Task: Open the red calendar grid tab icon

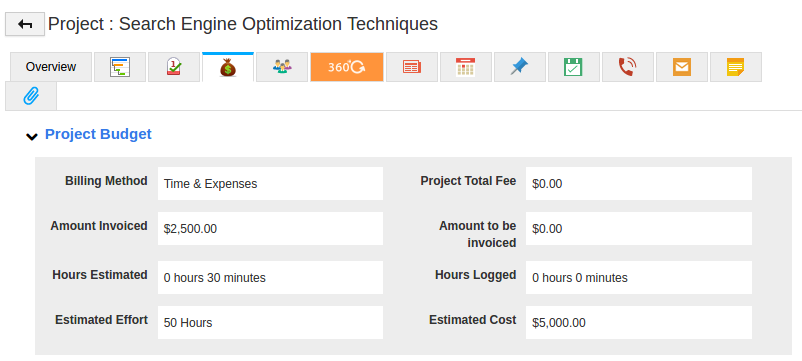Action: (x=466, y=67)
